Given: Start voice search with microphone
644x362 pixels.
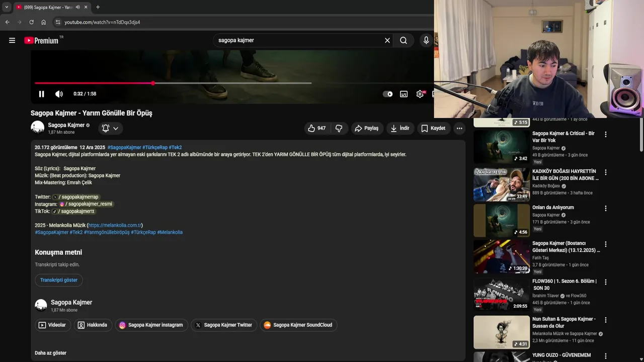Looking at the screenshot, I should point(426,40).
